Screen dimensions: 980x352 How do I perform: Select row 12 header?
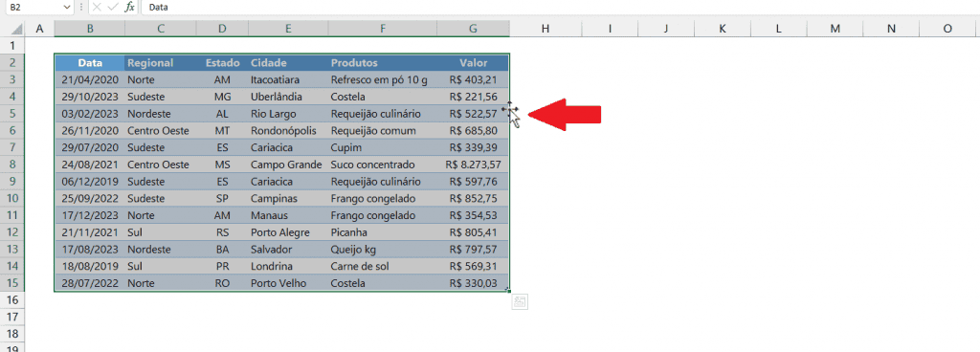(12, 232)
